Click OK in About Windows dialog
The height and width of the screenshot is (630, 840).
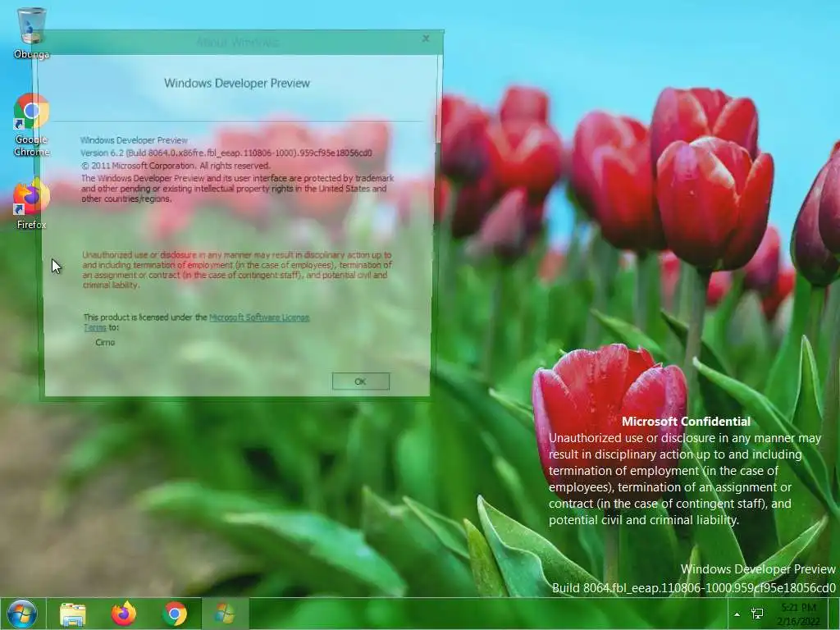361,381
